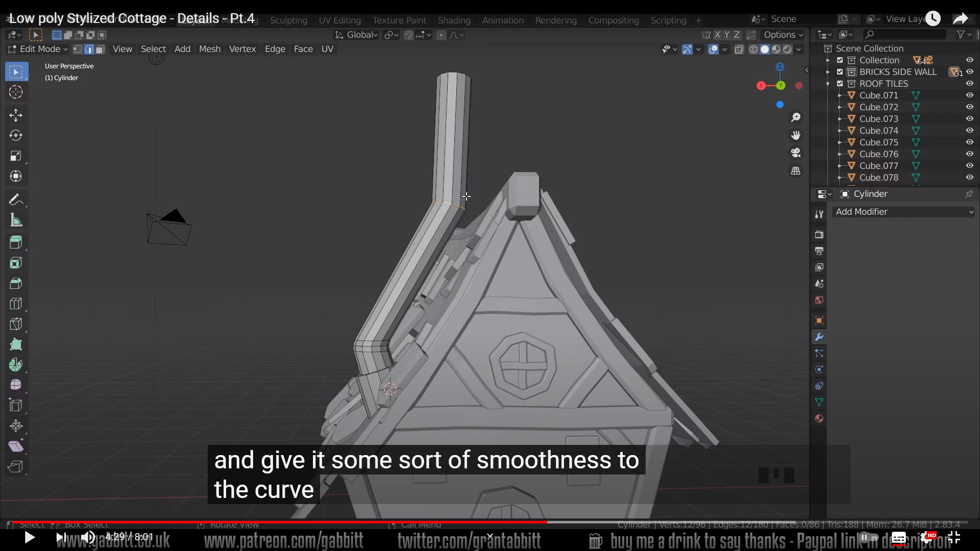Select the Rotate tool

[x=16, y=135]
